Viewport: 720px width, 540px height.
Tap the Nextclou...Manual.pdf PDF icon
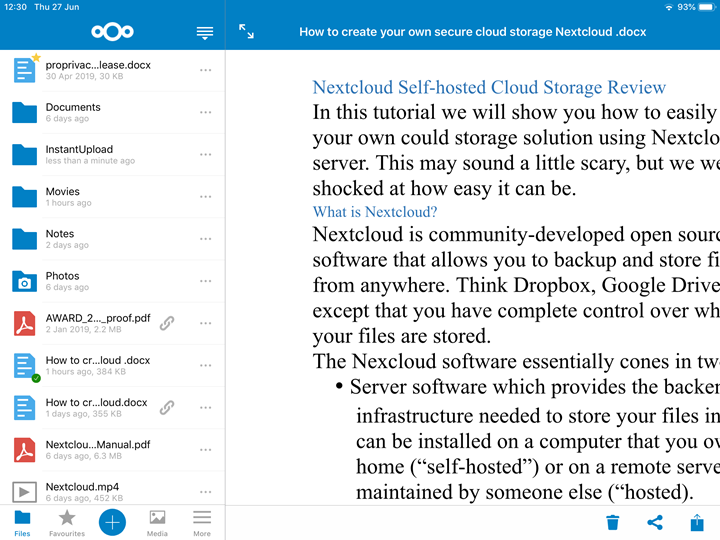coord(24,450)
